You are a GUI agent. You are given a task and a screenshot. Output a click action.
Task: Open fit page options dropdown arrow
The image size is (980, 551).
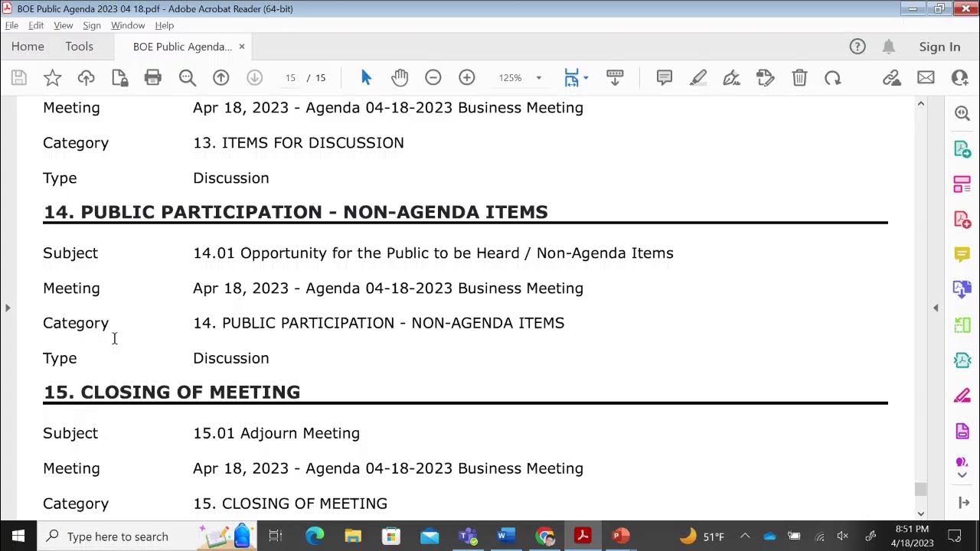586,77
